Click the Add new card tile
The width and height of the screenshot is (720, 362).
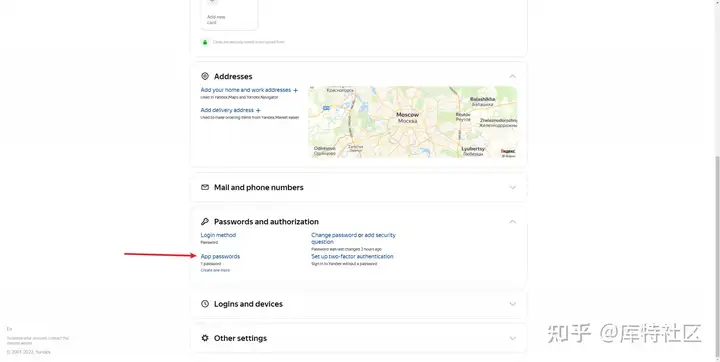point(229,15)
